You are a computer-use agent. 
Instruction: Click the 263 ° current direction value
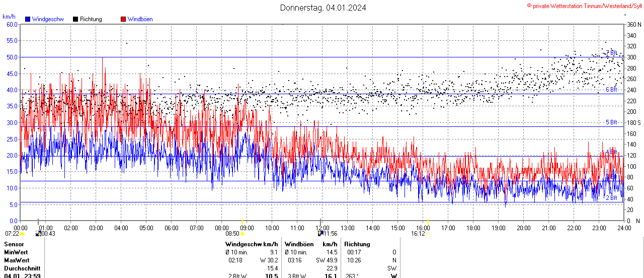point(351,275)
